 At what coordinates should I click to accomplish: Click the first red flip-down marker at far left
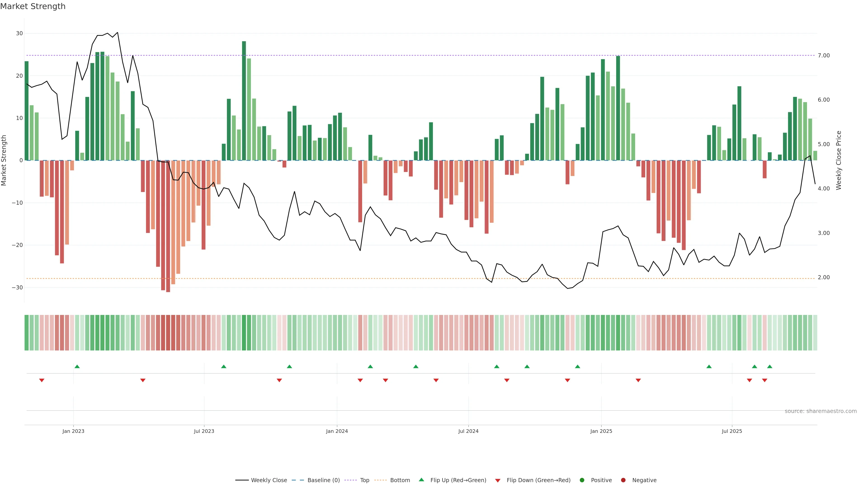(42, 380)
